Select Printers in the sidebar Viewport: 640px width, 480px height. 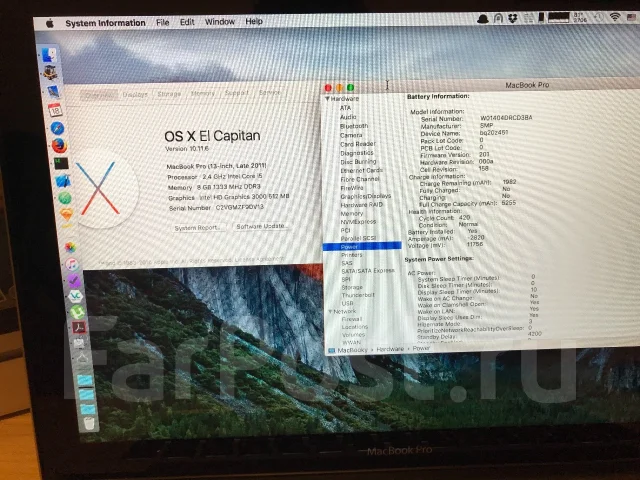pos(352,255)
